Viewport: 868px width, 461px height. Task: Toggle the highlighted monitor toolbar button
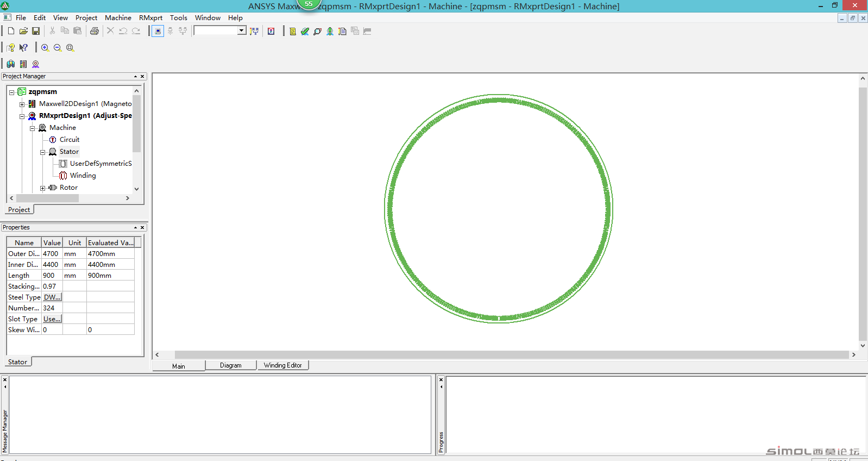click(158, 31)
